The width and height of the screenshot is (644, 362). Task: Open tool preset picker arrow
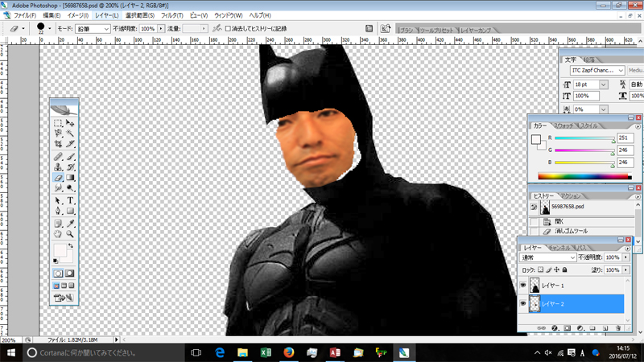point(23,29)
